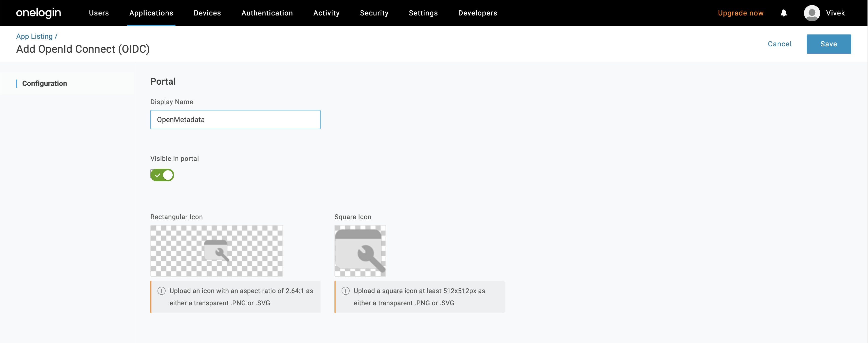Click the Security menu tab
This screenshot has height=343, width=868.
click(375, 13)
